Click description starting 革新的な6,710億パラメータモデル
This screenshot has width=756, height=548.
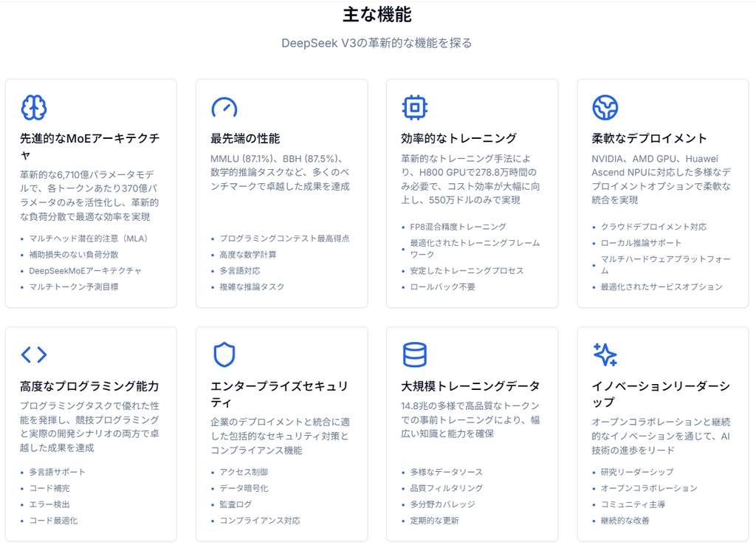click(x=89, y=196)
